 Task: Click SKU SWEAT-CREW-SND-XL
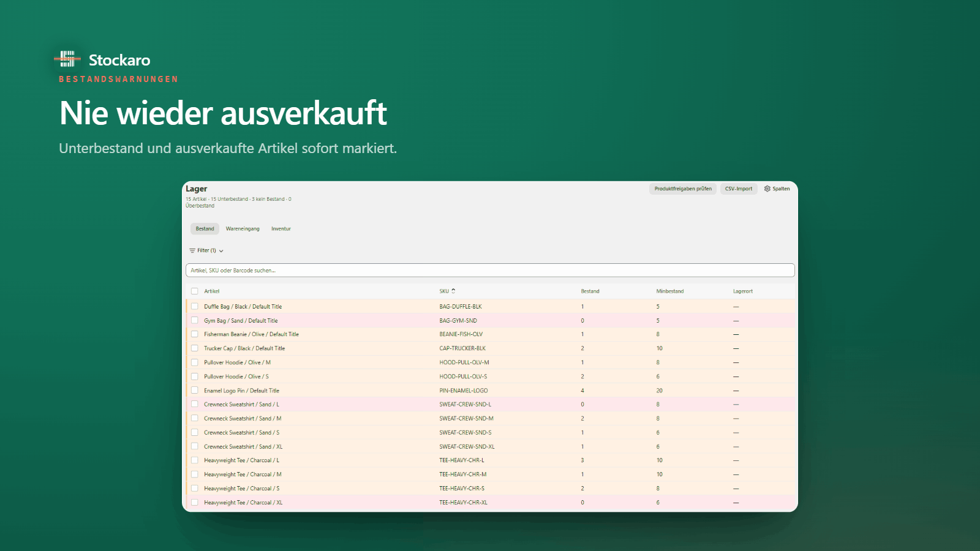click(467, 447)
